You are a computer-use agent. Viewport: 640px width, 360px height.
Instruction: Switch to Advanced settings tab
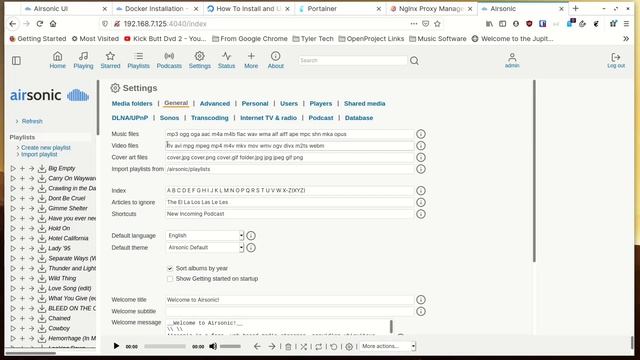point(215,104)
